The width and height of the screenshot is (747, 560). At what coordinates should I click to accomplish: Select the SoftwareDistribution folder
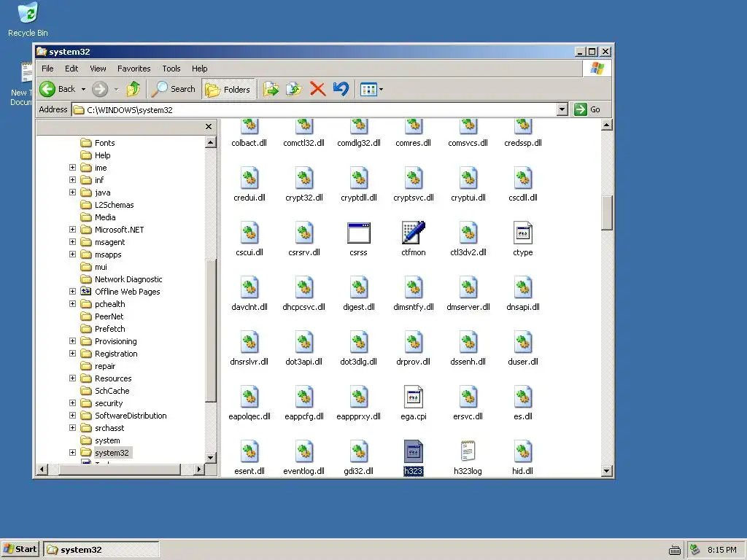pyautogui.click(x=131, y=415)
